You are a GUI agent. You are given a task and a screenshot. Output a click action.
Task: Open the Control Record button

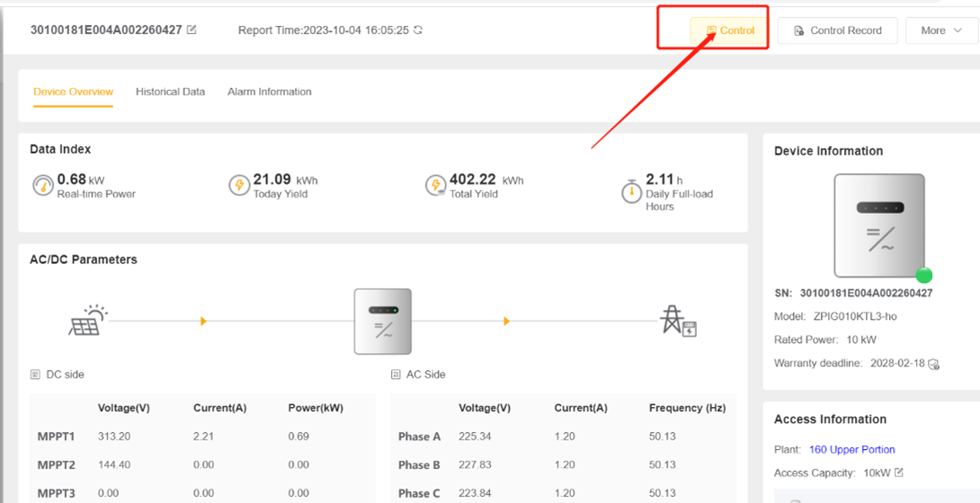point(838,30)
